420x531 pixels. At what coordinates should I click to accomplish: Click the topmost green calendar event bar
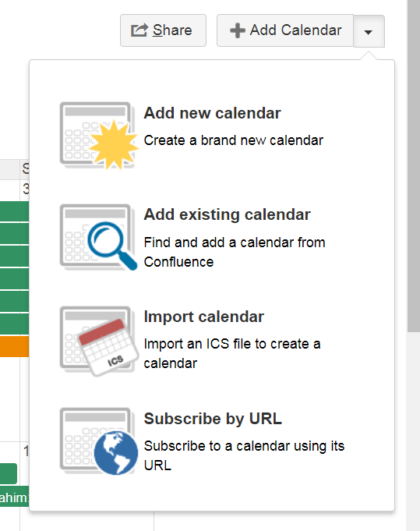click(15, 211)
